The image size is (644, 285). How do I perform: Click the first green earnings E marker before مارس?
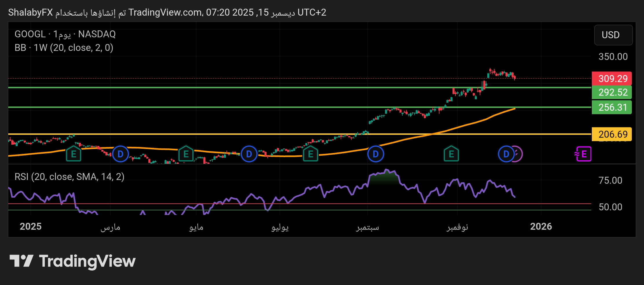(74, 154)
